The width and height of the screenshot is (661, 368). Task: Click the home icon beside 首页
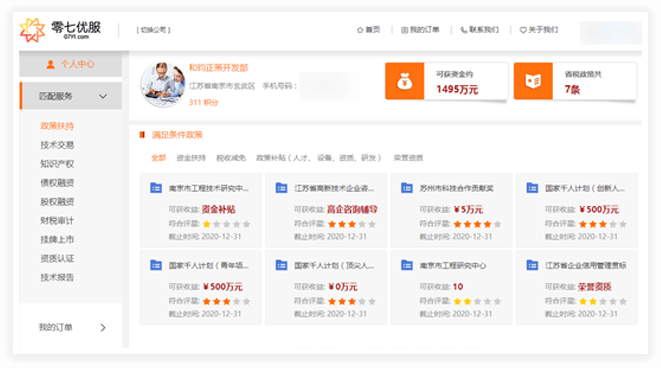point(360,30)
